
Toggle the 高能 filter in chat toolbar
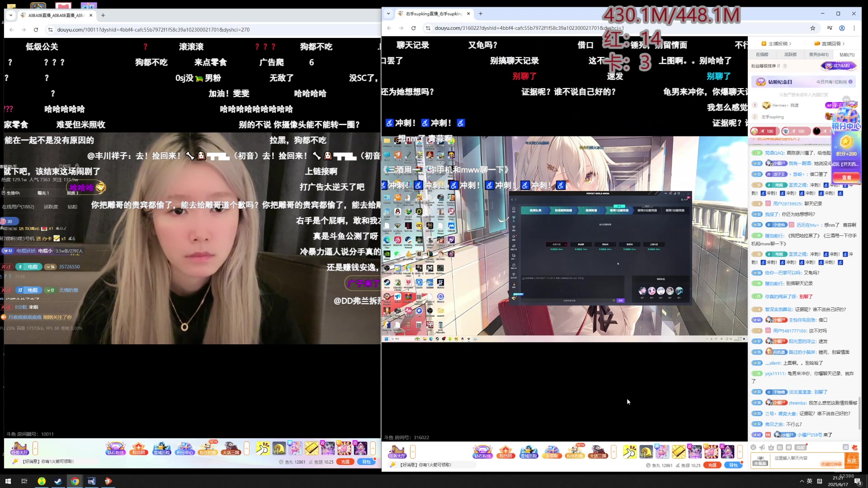coord(801,447)
